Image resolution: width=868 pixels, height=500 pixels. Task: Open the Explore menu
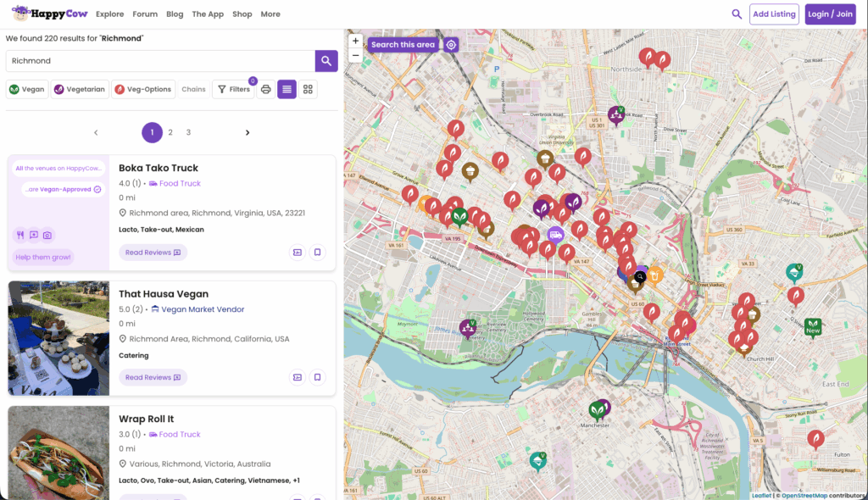pos(109,14)
